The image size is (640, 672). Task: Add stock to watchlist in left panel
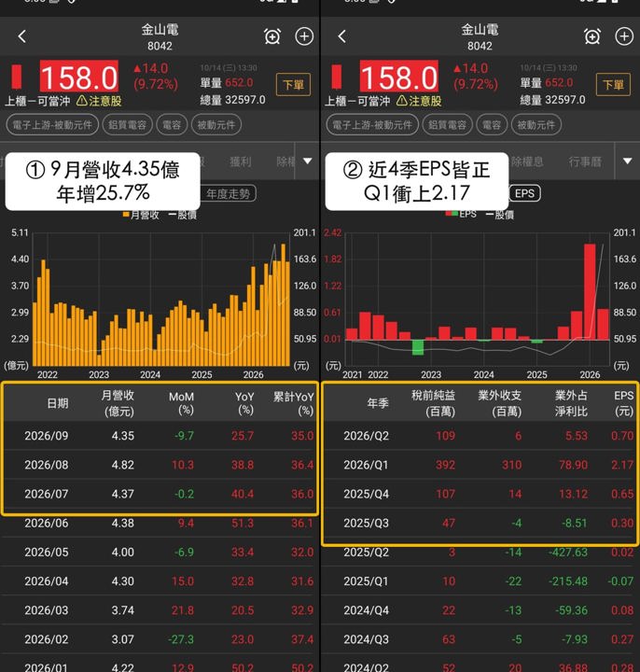pyautogui.click(x=304, y=36)
